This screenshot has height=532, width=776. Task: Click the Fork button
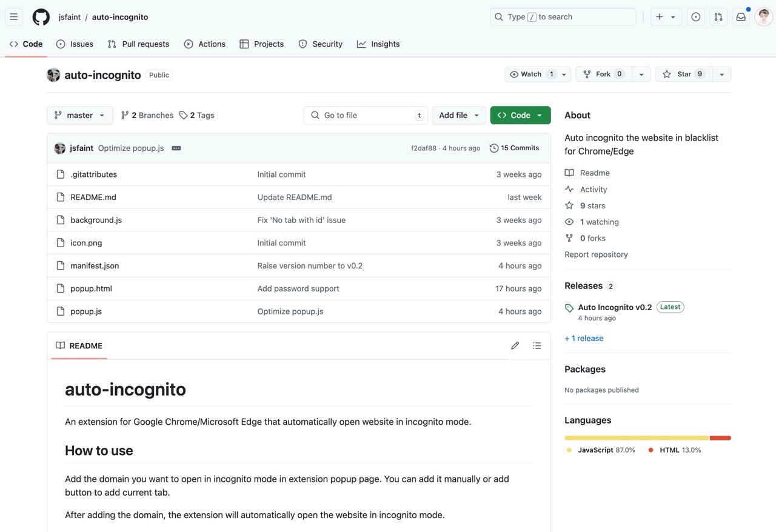tap(603, 74)
